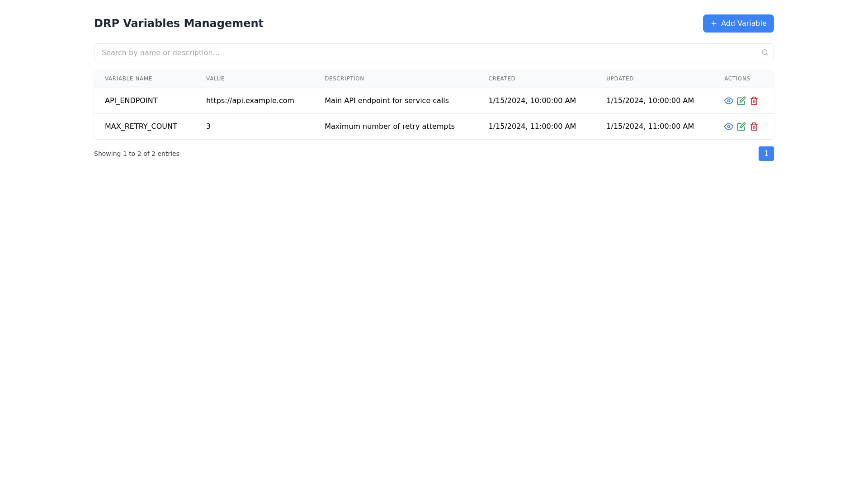Delete the MAX_RETRY_COUNT variable
Viewport: 868px width, 488px height.
pyautogui.click(x=754, y=127)
